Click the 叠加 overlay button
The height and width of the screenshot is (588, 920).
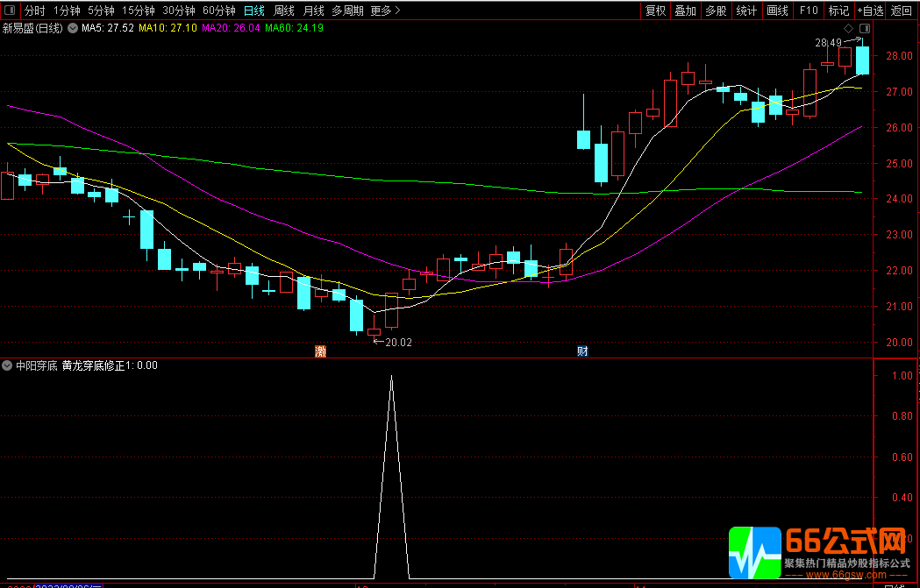click(685, 11)
